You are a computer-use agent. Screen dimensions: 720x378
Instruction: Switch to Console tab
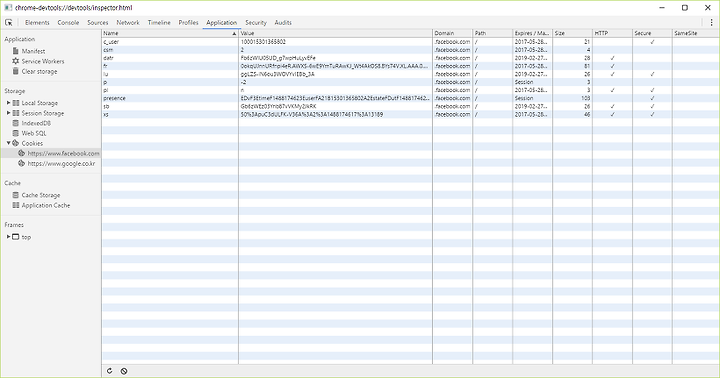pyautogui.click(x=68, y=23)
